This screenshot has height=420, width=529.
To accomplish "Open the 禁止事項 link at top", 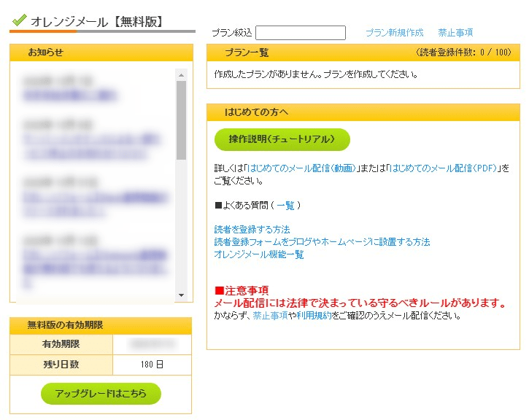I will pyautogui.click(x=455, y=33).
